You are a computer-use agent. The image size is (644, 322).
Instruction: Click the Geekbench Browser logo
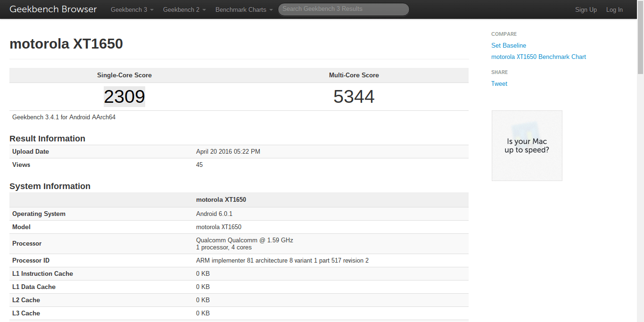click(x=53, y=9)
